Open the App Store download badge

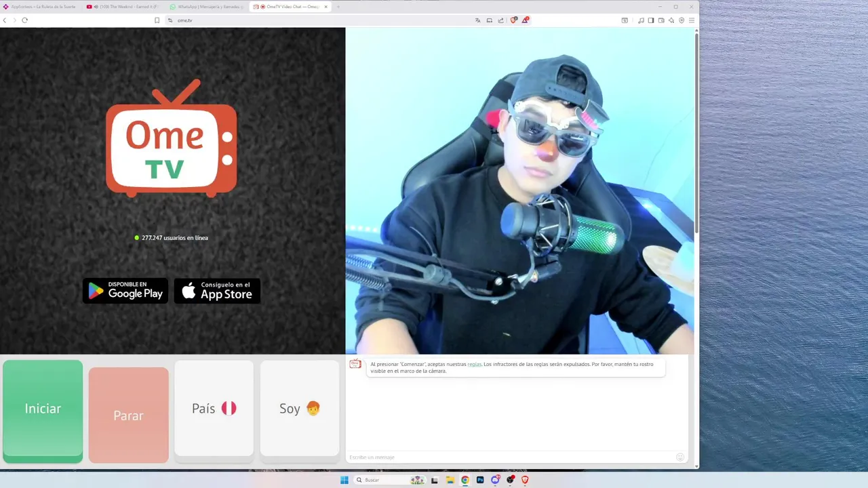[217, 291]
